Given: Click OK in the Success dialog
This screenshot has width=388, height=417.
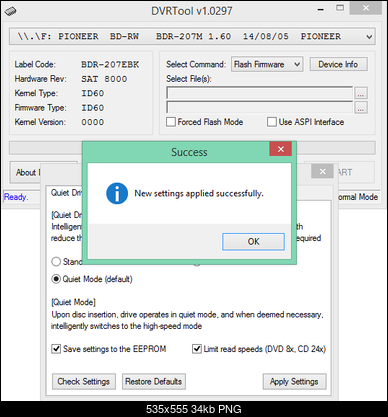Looking at the screenshot, I should 253,242.
